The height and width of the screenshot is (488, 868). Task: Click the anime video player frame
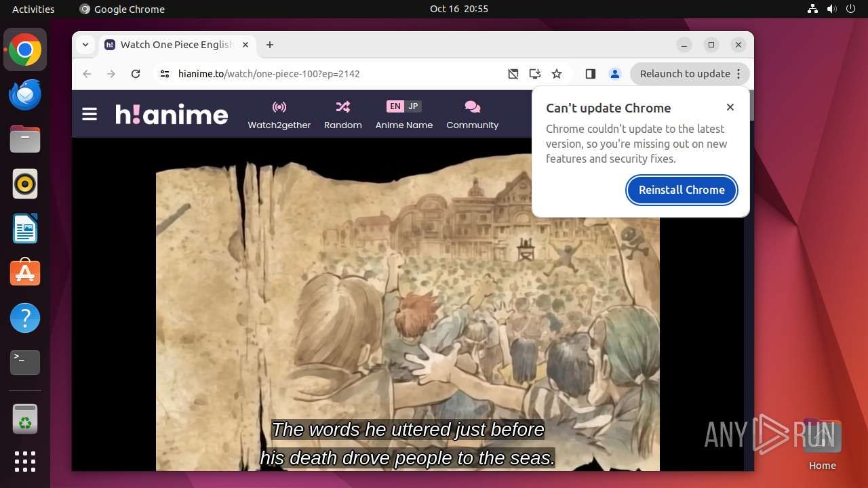click(408, 305)
